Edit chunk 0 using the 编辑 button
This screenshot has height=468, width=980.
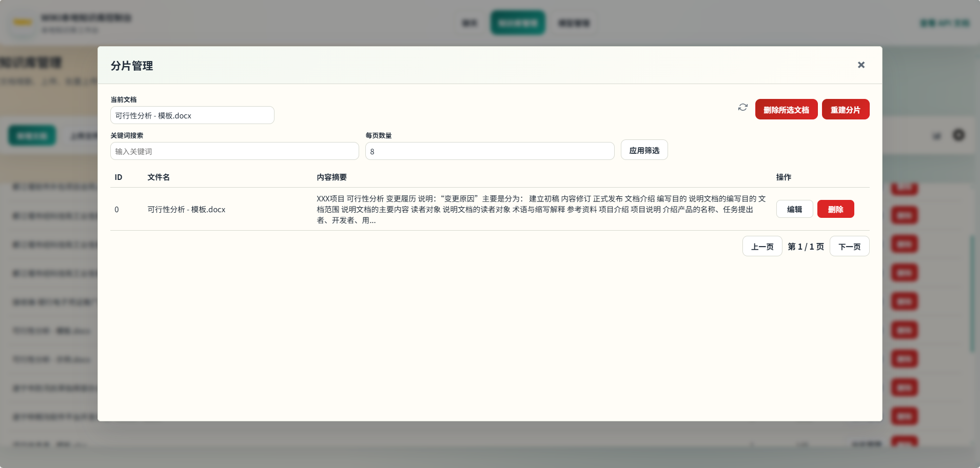(794, 209)
